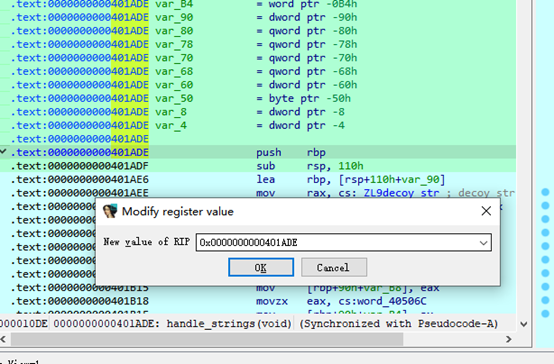Screen dimensions: 554x364
Task: Select the 'push rbp' instruction line
Action: click(258, 152)
